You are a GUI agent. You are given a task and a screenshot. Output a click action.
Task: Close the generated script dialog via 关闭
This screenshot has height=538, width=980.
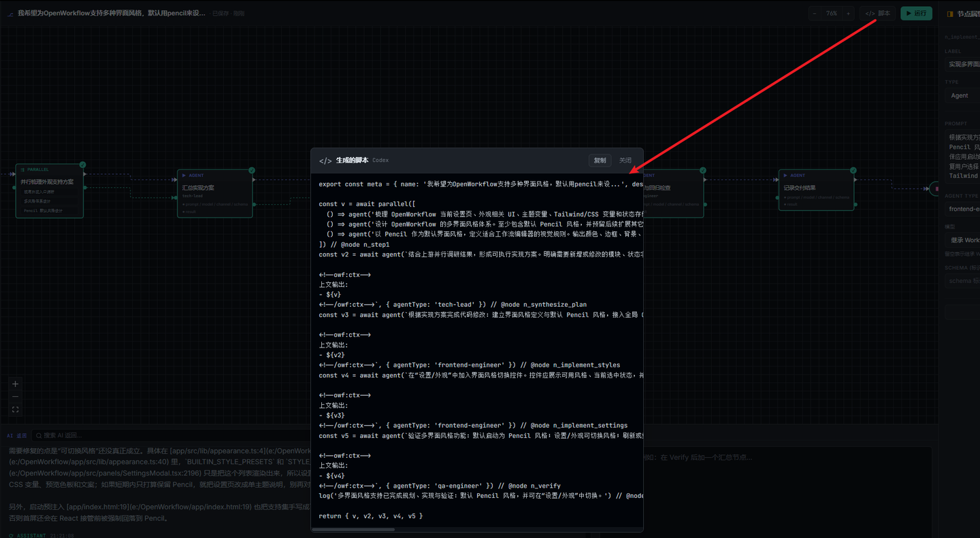click(625, 161)
